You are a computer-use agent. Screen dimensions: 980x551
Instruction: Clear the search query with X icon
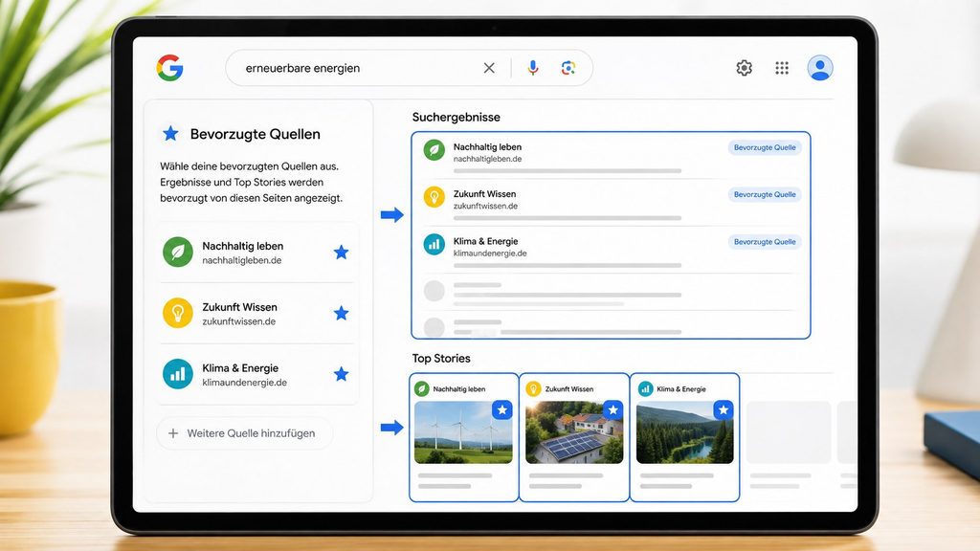point(489,68)
